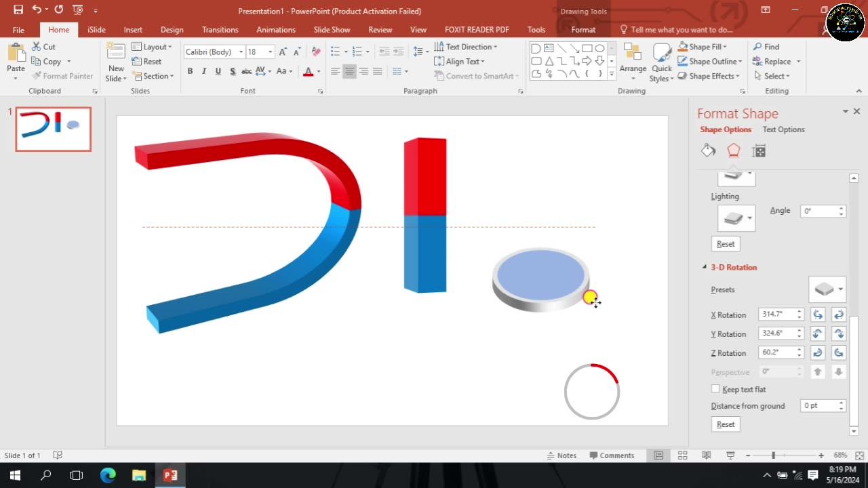Enable the Keep text flat checkbox
This screenshot has height=488, width=868.
[715, 388]
